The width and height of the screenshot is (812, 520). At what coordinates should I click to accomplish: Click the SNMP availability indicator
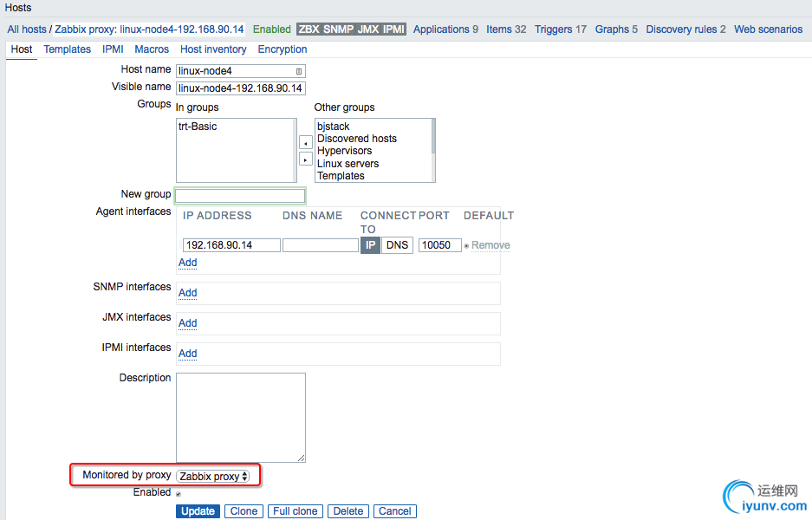pos(338,29)
